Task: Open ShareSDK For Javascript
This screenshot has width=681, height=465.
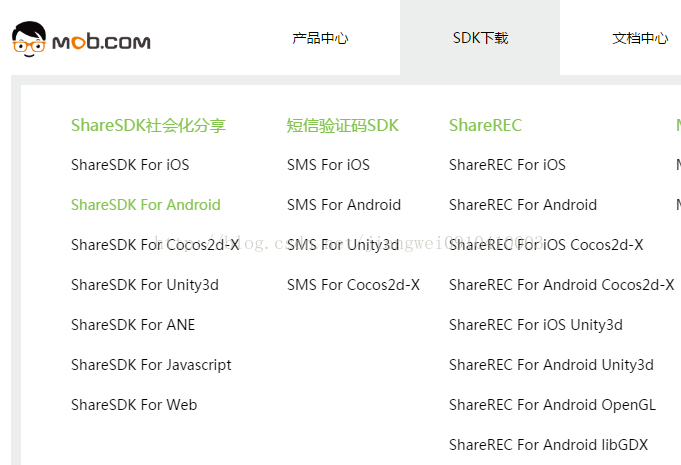Action: point(151,365)
